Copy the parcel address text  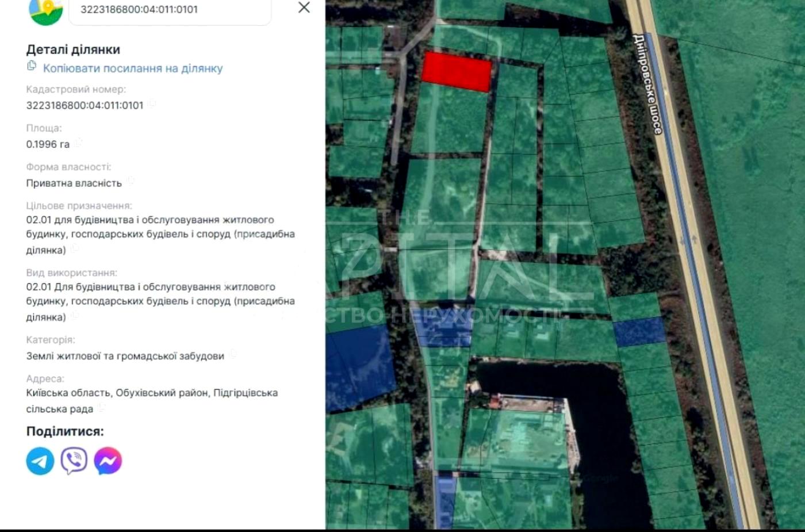[102, 408]
